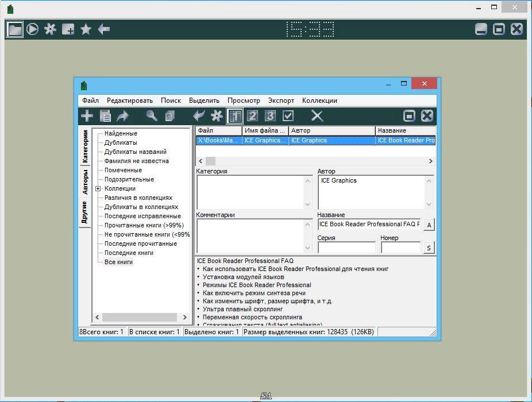Sort by the Файл column header
Image resolution: width=532 pixels, height=402 pixels.
point(219,130)
